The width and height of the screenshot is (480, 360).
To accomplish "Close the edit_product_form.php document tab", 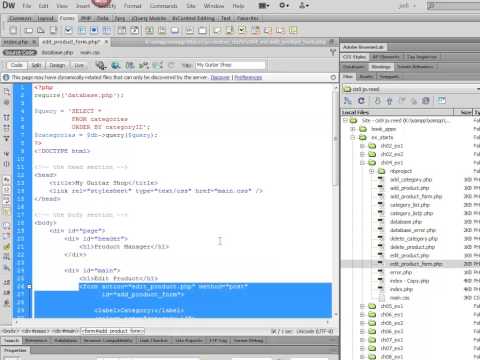I will [x=106, y=42].
